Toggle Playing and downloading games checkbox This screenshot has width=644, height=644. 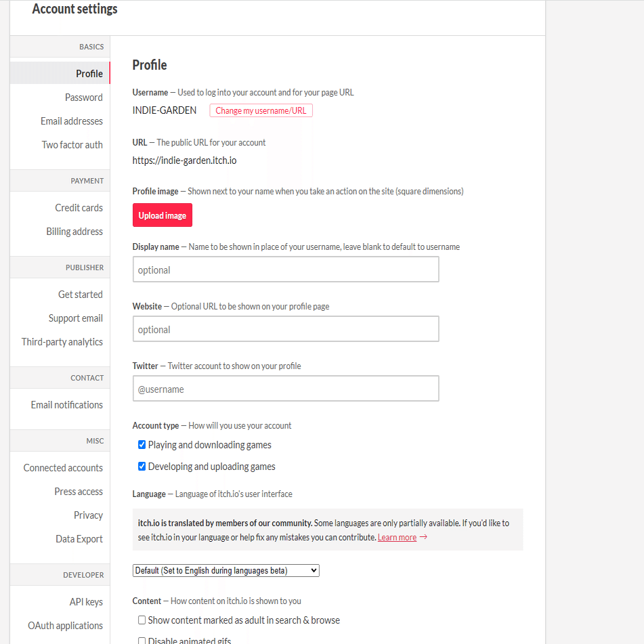coord(142,445)
